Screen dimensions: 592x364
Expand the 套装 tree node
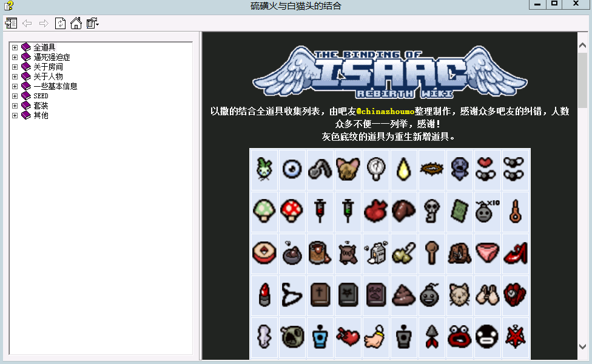15,106
